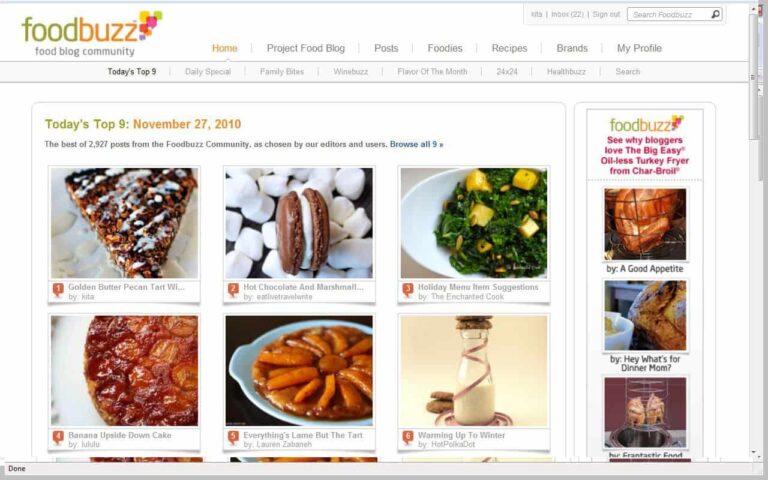Click rank 6 badge for Warming Up To Winter
This screenshot has width=768, height=480.
pyautogui.click(x=408, y=438)
